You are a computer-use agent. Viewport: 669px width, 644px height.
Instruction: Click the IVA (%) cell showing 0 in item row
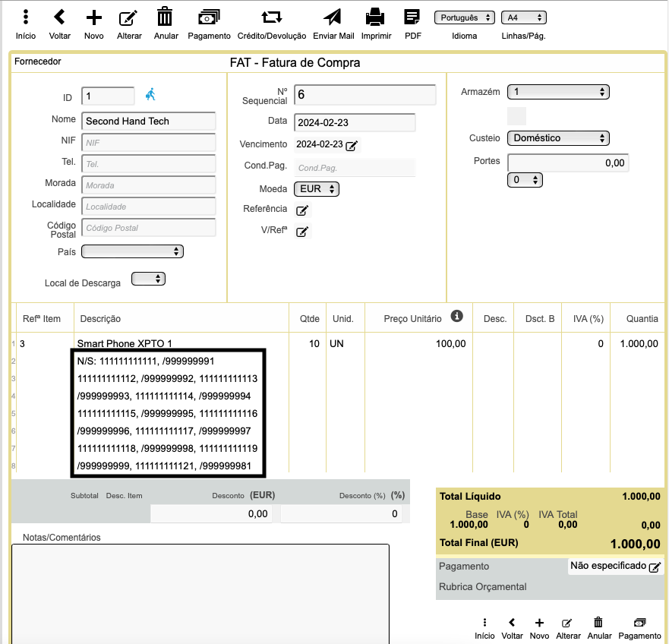pos(601,343)
